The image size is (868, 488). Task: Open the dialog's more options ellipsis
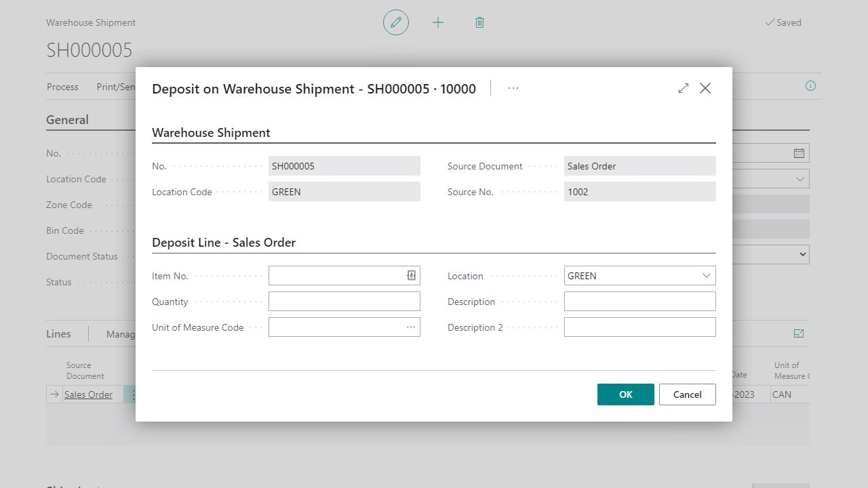pos(513,88)
